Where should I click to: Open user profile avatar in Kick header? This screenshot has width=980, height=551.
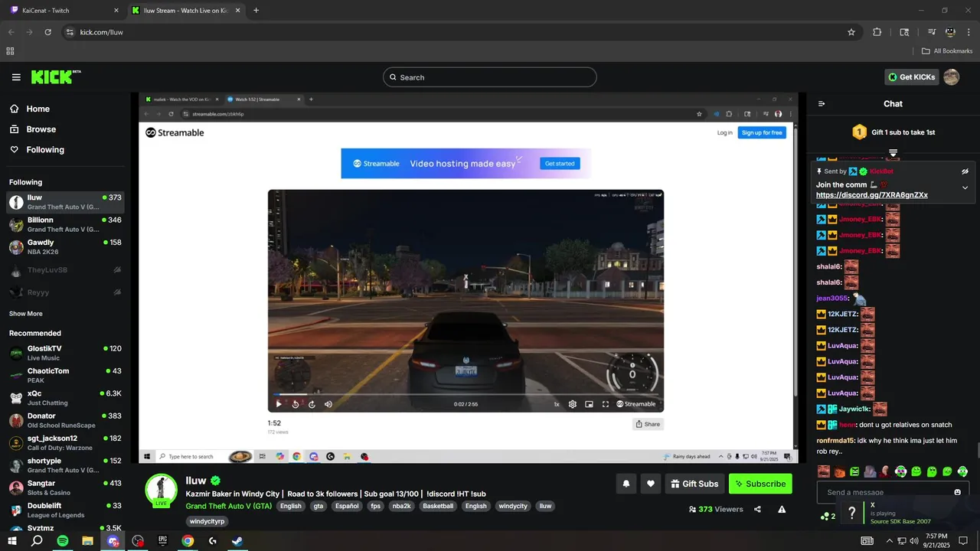951,77
